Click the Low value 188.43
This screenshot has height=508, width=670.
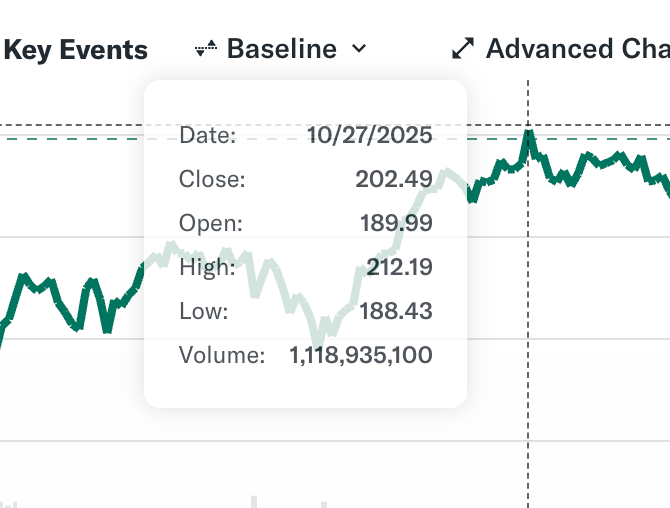[395, 312]
